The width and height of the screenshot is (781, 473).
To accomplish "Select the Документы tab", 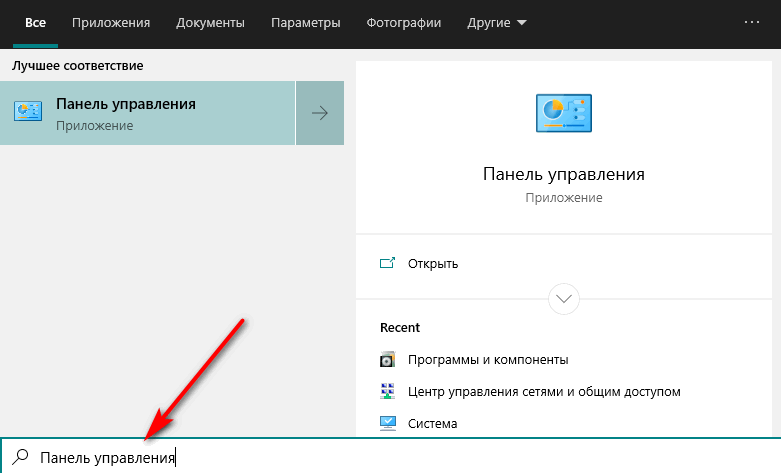I will [210, 23].
